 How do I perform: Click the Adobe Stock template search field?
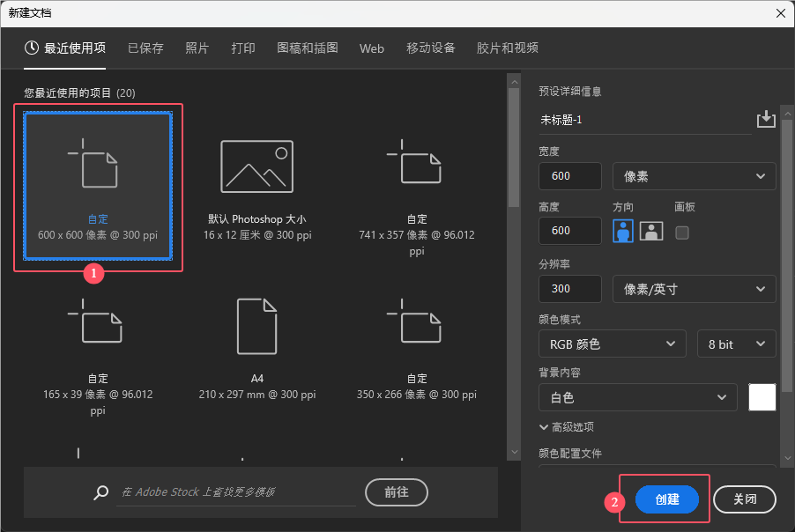236,492
